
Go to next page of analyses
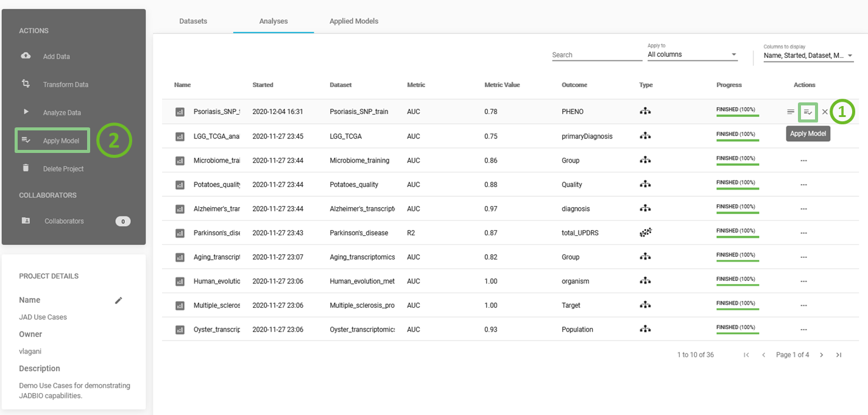click(821, 355)
